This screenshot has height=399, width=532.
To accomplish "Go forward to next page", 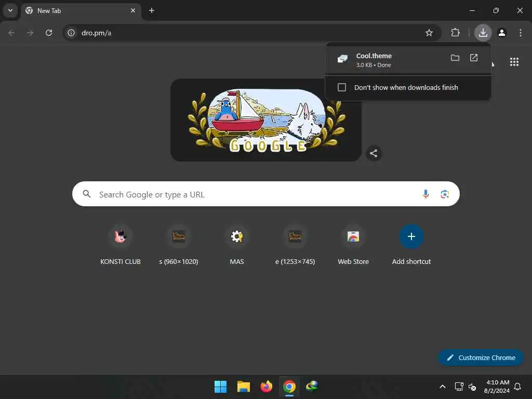I will pos(30,33).
